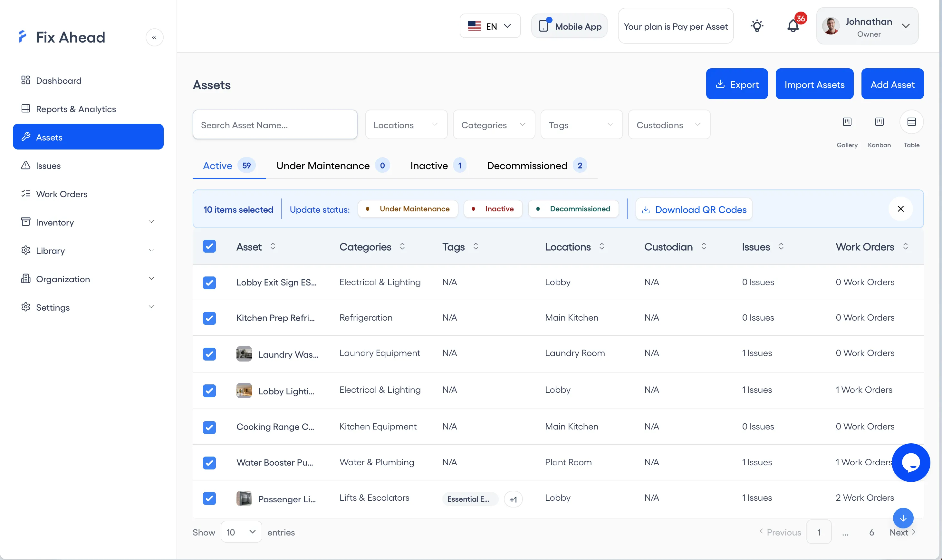The width and height of the screenshot is (942, 560).
Task: Set selected status to Decommissioned
Action: pyautogui.click(x=573, y=209)
